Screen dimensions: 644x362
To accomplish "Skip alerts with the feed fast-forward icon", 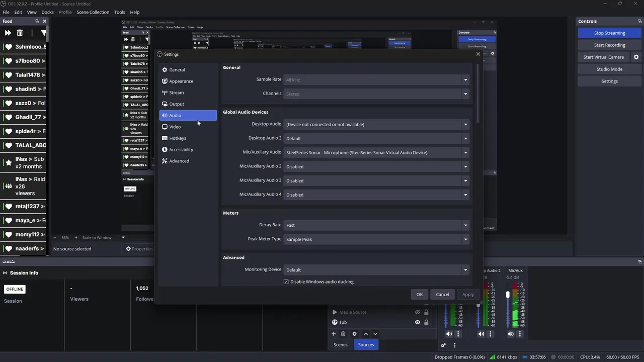I will coord(8,33).
